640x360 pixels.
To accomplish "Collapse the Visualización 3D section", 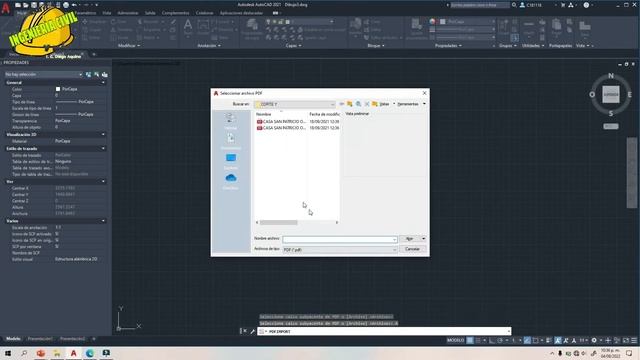I will (x=103, y=134).
